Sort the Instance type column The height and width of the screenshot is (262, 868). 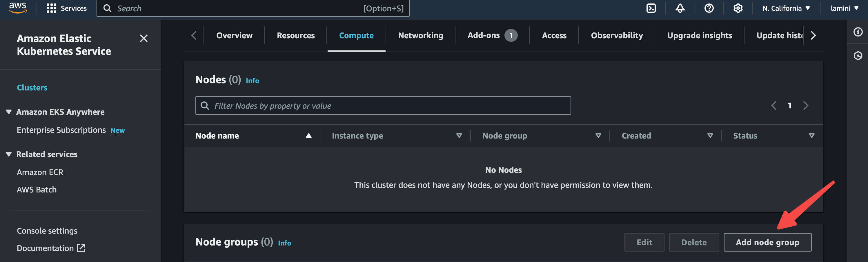coord(459,136)
